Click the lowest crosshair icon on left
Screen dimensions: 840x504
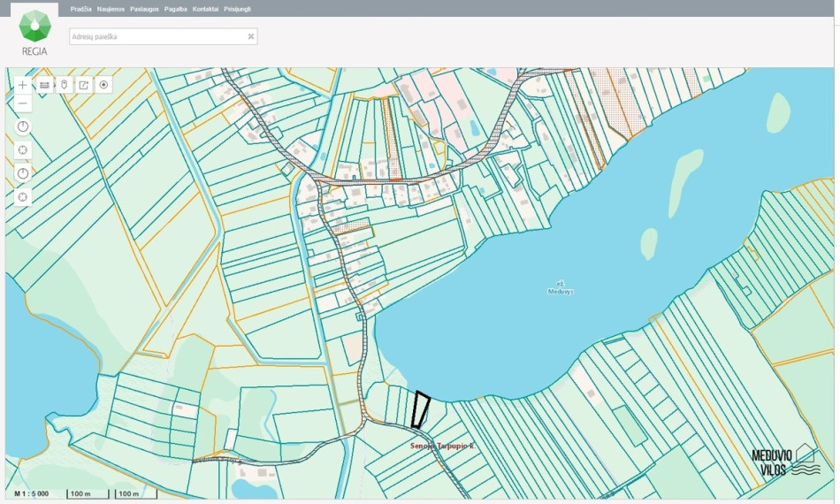[x=22, y=197]
